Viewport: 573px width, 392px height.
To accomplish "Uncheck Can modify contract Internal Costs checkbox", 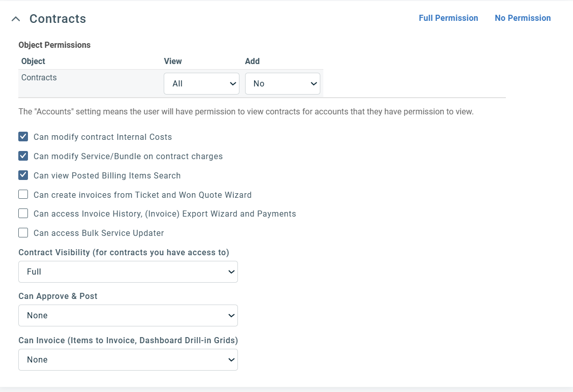I will 23,137.
